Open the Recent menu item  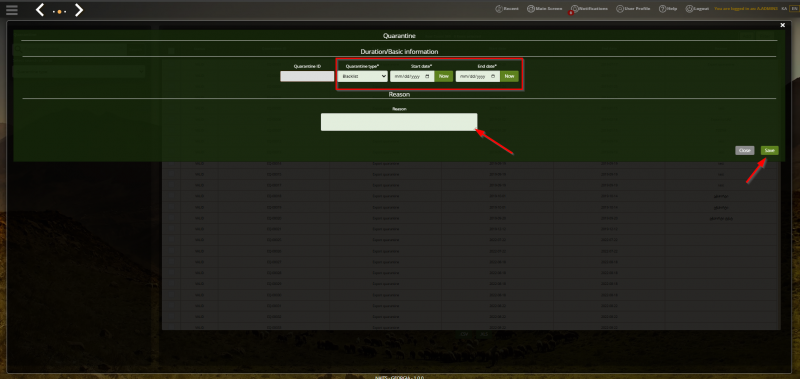[x=507, y=9]
